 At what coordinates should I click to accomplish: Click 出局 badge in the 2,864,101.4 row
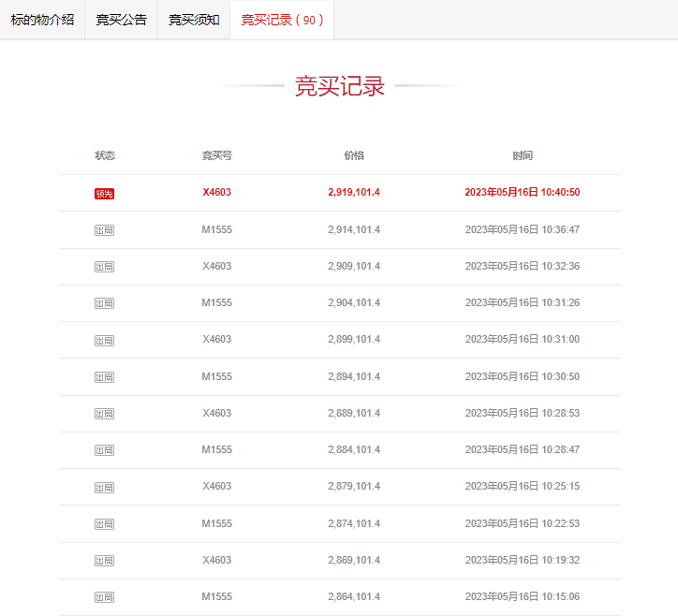(x=104, y=597)
